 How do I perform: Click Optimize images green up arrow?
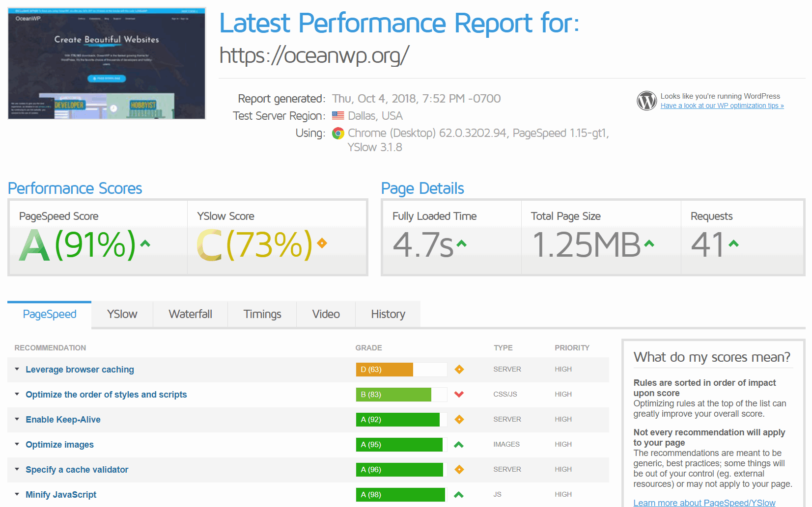[x=459, y=445]
